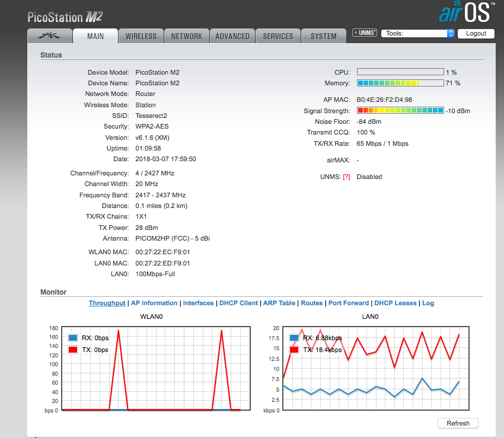Select Channel Width 20 MHz
The image size is (504, 438).
click(146, 184)
